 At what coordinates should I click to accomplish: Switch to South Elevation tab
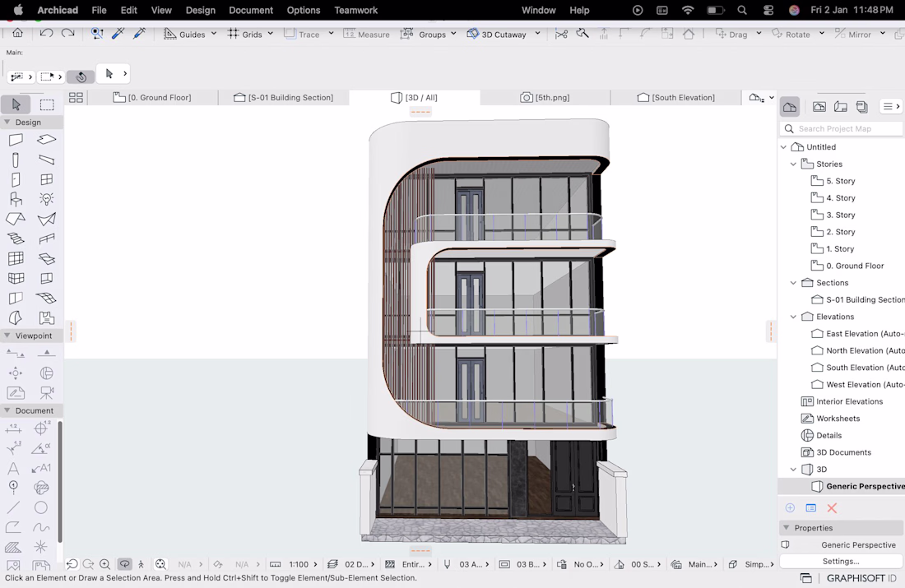point(675,98)
